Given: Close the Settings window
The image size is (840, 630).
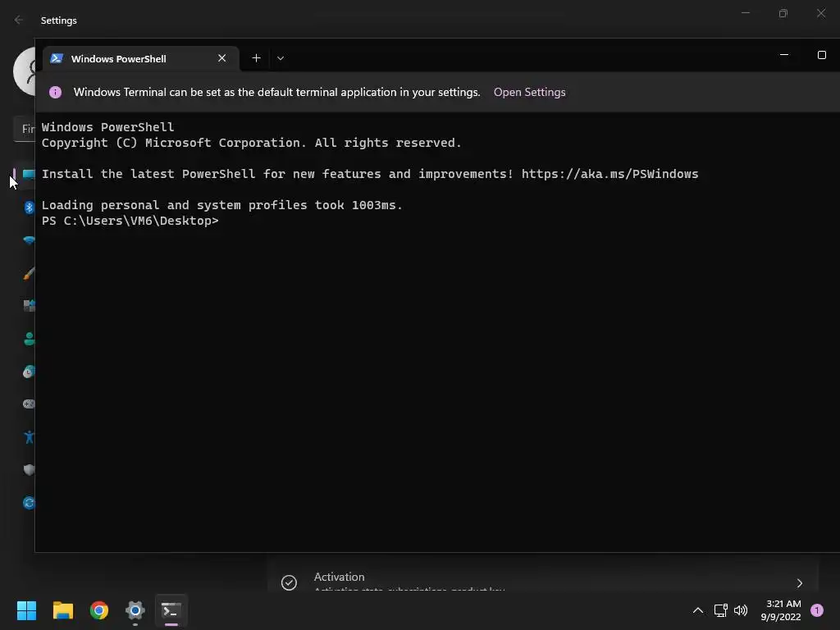Looking at the screenshot, I should 820,13.
